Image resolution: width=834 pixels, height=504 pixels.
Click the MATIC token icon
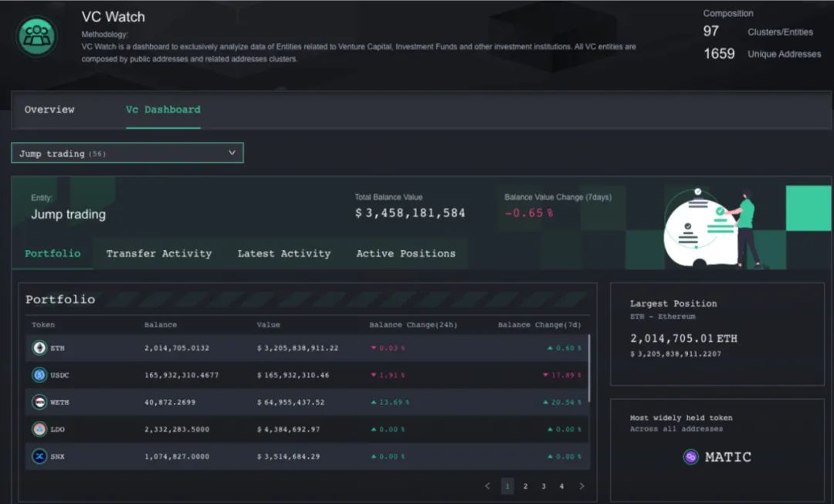(x=691, y=457)
